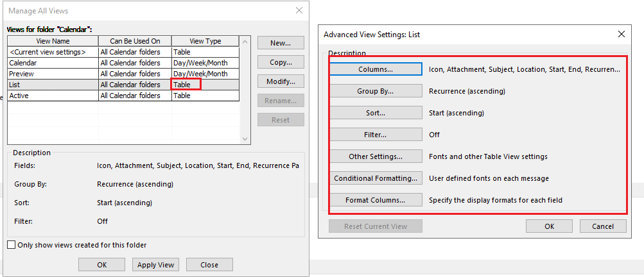Click the Columns... button
This screenshot has width=644, height=277.
[x=376, y=69]
